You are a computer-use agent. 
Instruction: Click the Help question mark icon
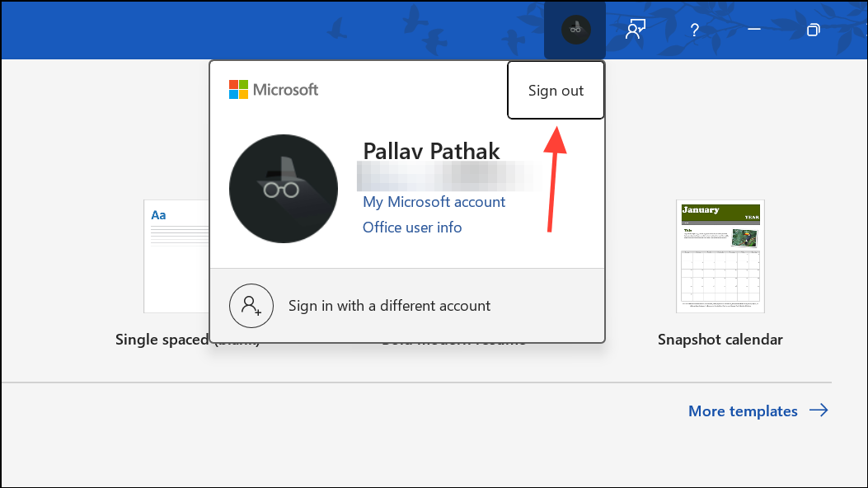coord(694,30)
